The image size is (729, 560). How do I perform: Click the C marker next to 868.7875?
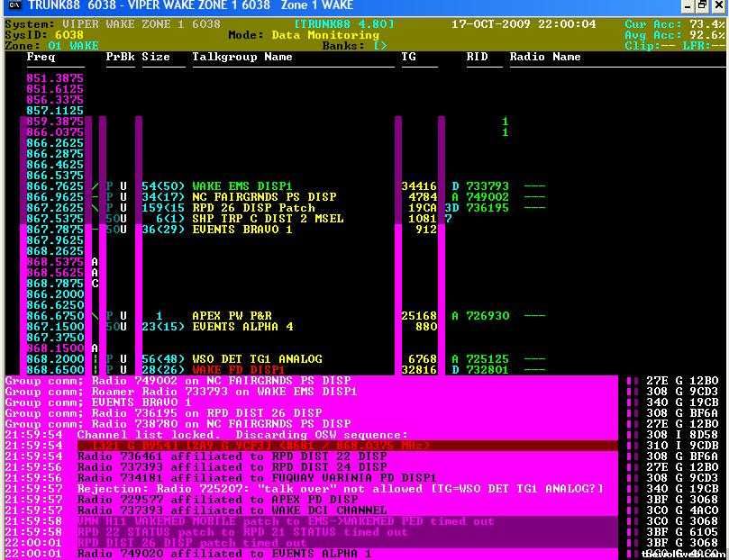tap(95, 284)
